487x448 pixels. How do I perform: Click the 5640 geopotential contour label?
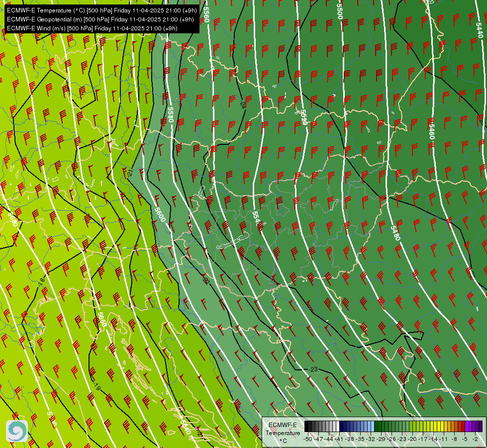point(185,427)
